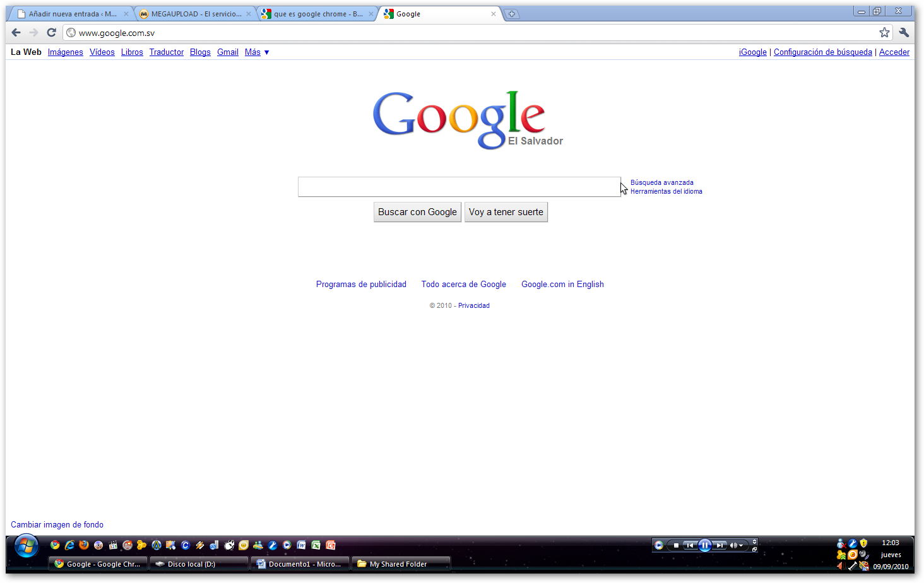This screenshot has height=583, width=924.
Task: Switch to the MEGAUPLOAD tab
Action: pyautogui.click(x=196, y=14)
